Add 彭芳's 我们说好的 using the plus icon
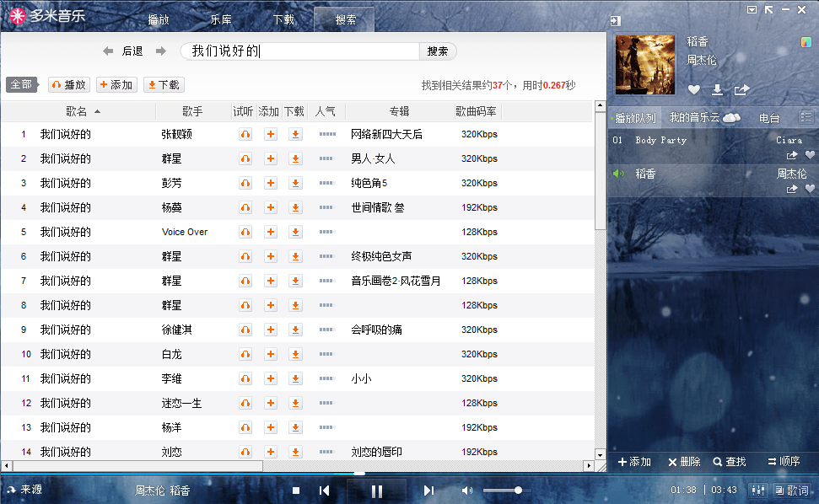Screen dimensions: 819x504 pyautogui.click(x=270, y=182)
